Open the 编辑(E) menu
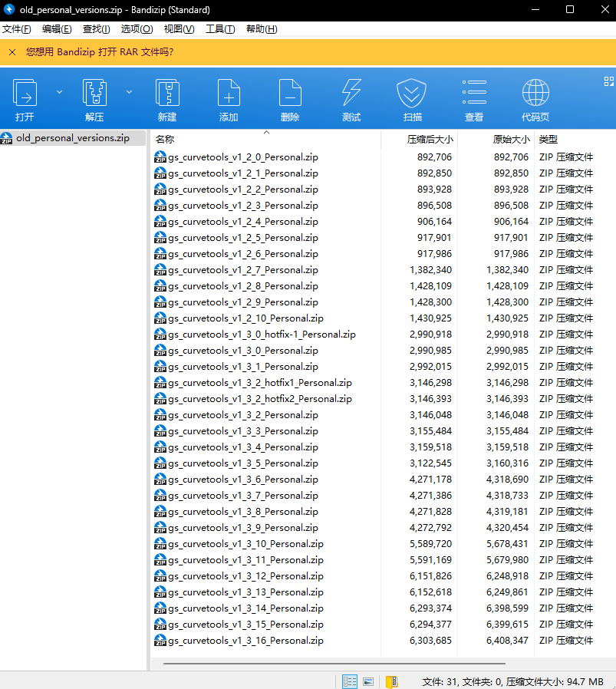Screen dimensions: 616x689 click(x=57, y=29)
